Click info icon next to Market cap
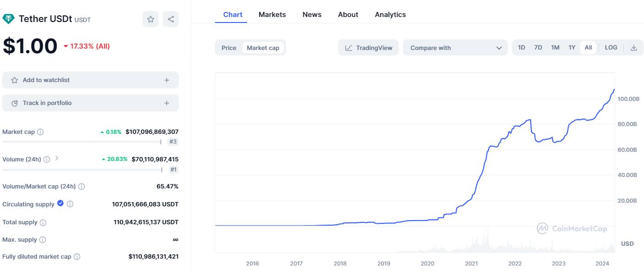This screenshot has width=644, height=271. click(40, 132)
